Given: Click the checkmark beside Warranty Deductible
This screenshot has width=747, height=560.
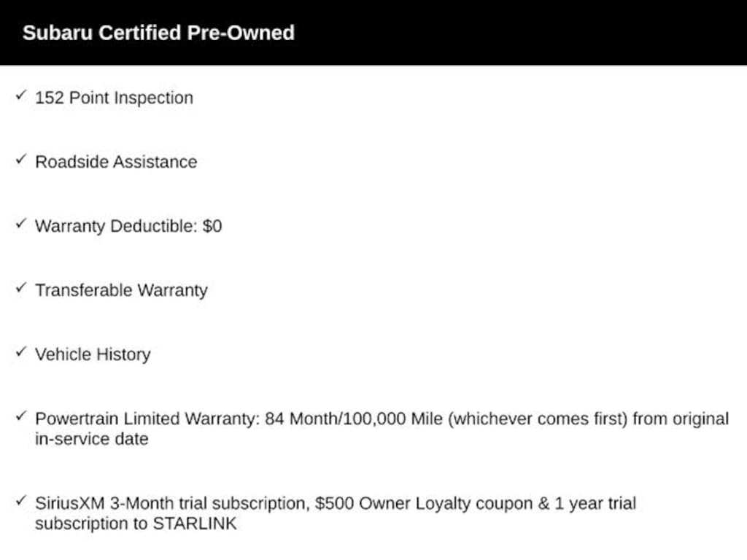Looking at the screenshot, I should [x=20, y=224].
